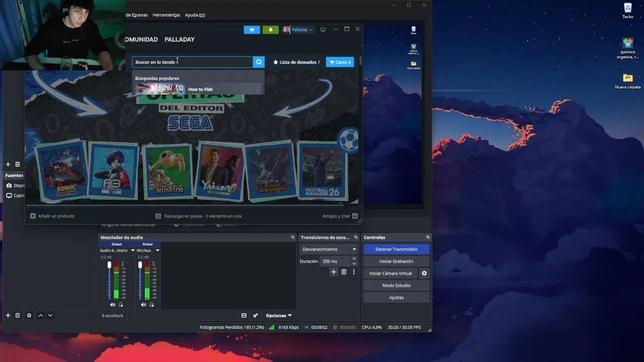Open the Palladay account dropdown
This screenshot has height=362, width=644.
[298, 30]
